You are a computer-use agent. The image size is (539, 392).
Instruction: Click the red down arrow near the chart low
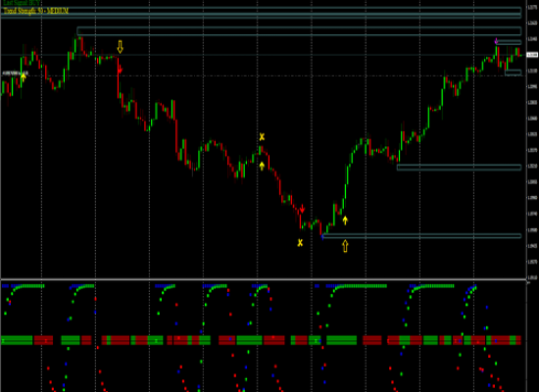click(x=302, y=209)
